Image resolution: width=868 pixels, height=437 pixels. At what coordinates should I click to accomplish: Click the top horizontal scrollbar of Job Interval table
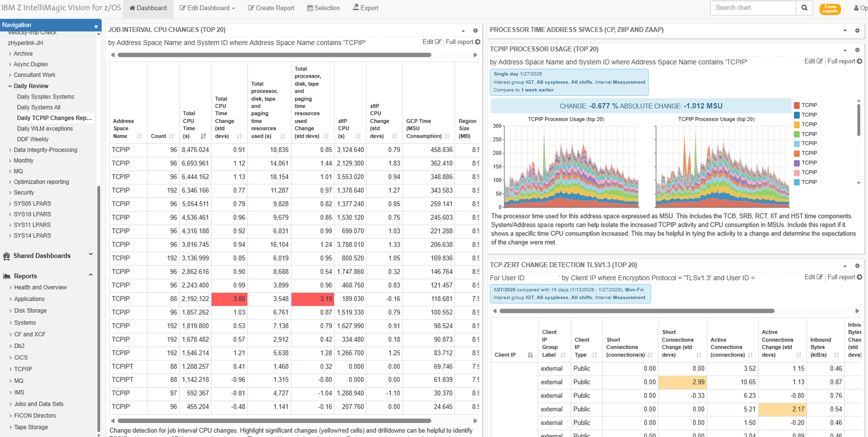coord(274,55)
